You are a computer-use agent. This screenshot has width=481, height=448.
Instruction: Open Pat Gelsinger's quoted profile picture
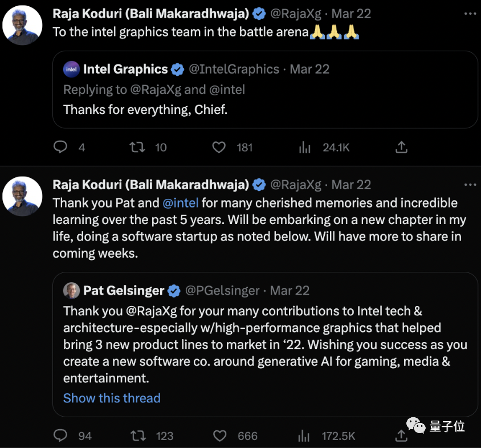71,291
